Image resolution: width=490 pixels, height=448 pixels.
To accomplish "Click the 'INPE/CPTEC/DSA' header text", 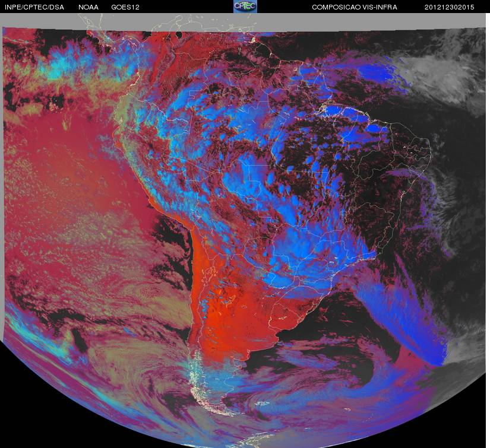I will click(x=34, y=7).
